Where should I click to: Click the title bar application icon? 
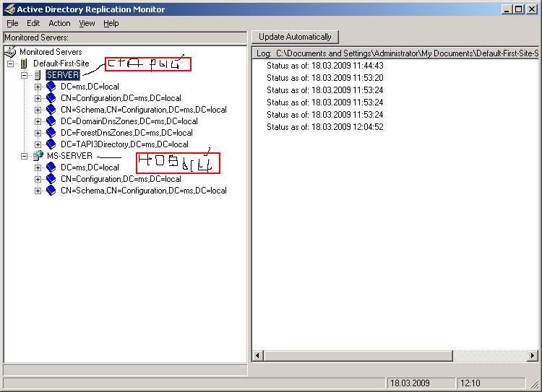(9, 9)
